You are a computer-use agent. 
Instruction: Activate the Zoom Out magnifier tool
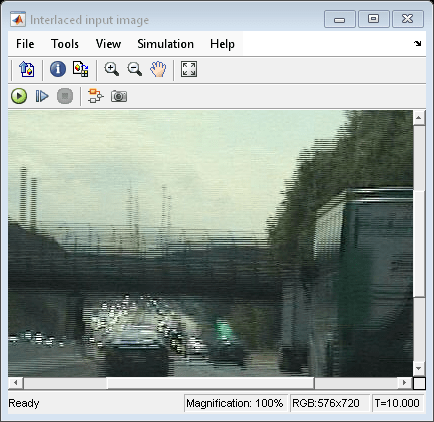pos(135,69)
